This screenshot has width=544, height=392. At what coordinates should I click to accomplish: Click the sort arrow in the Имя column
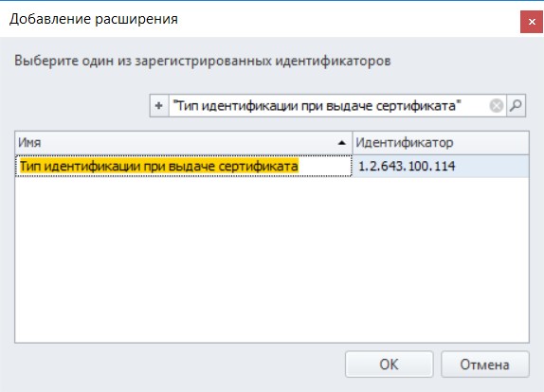coord(342,142)
